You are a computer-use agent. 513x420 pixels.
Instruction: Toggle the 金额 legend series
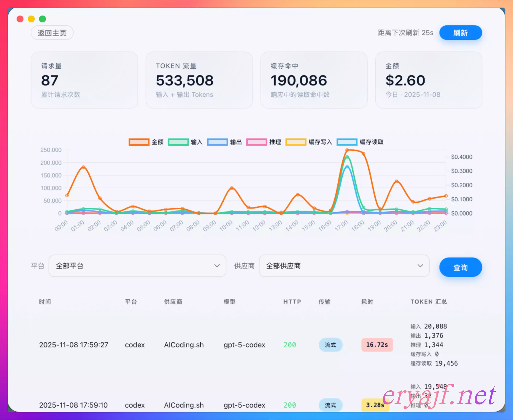139,142
